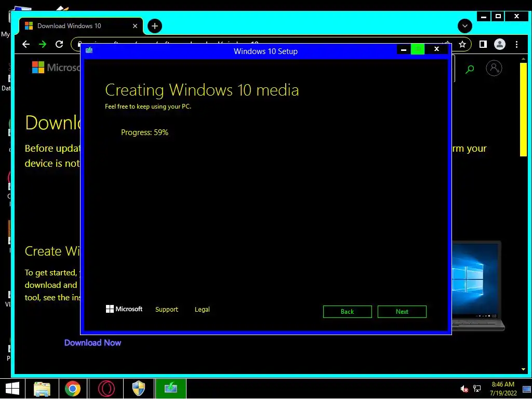The width and height of the screenshot is (532, 399).
Task: Click the Creating Windows 10 media heading
Action: [202, 90]
